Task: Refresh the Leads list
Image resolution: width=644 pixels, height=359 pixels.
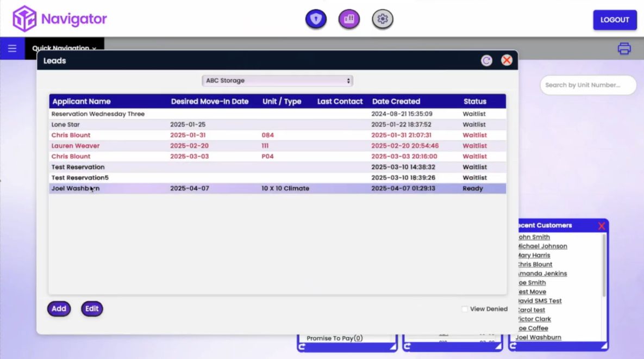Action: (x=486, y=60)
